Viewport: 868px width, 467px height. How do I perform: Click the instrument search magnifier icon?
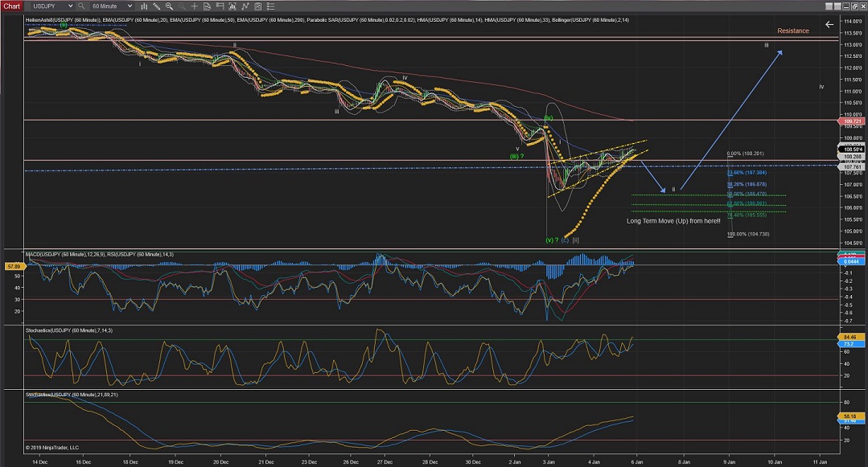(81, 6)
